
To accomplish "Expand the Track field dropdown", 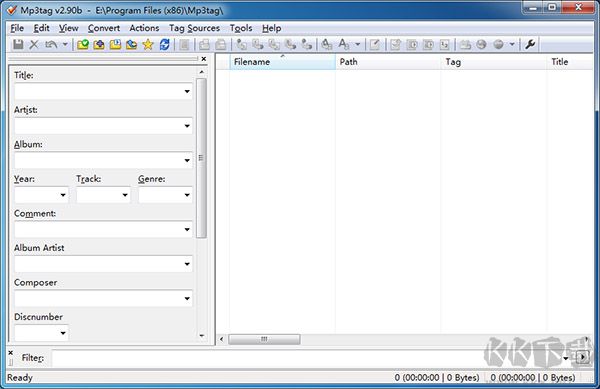I will point(125,195).
